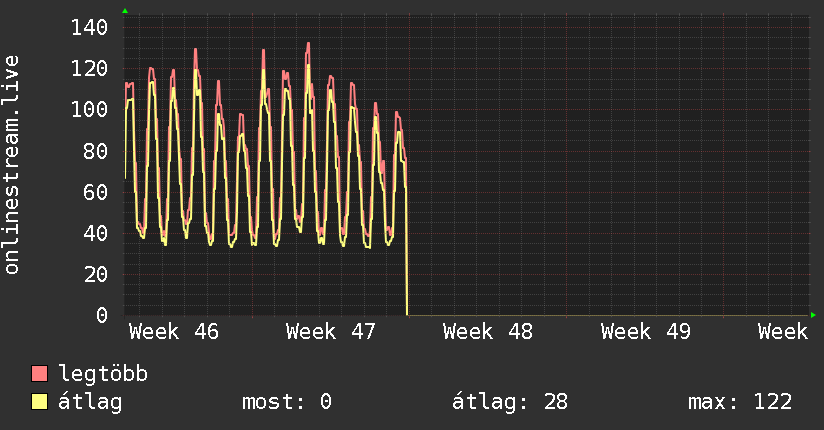Click the '140' y-axis value

tap(89, 27)
